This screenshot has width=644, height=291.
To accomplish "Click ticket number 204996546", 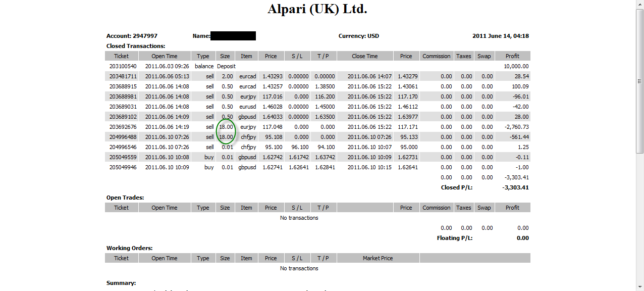I will pyautogui.click(x=123, y=147).
